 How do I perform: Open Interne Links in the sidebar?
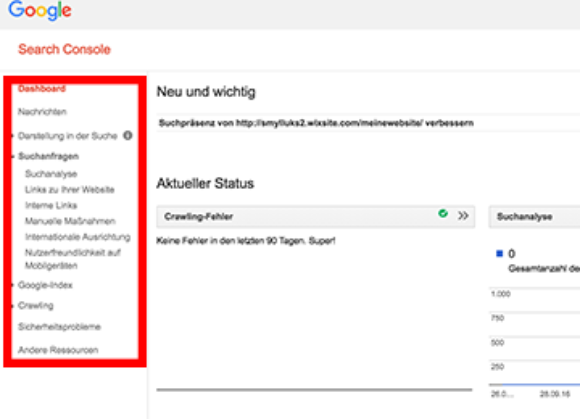(51, 205)
